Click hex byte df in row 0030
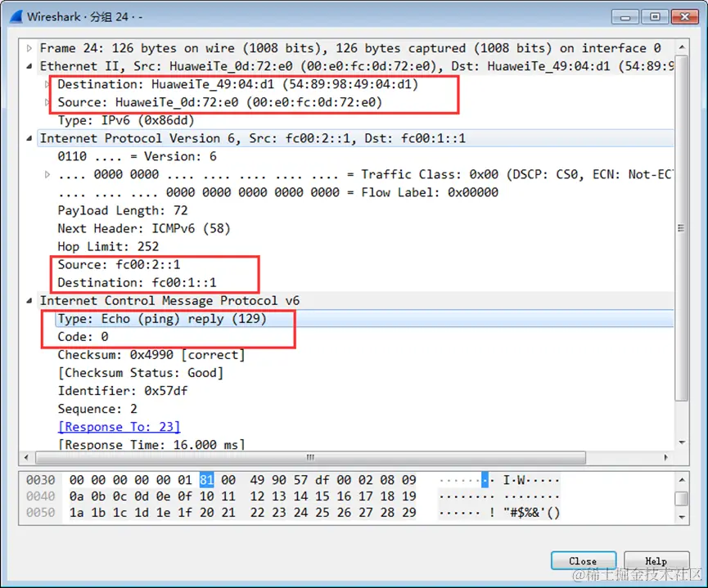708x588 pixels. pos(322,480)
